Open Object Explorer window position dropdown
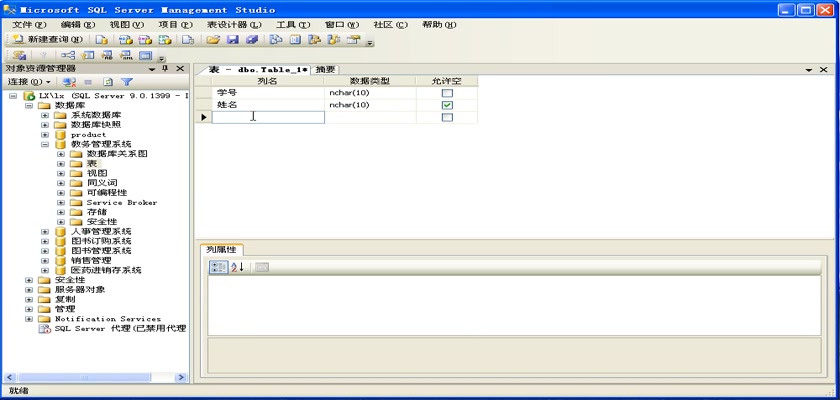 point(152,69)
